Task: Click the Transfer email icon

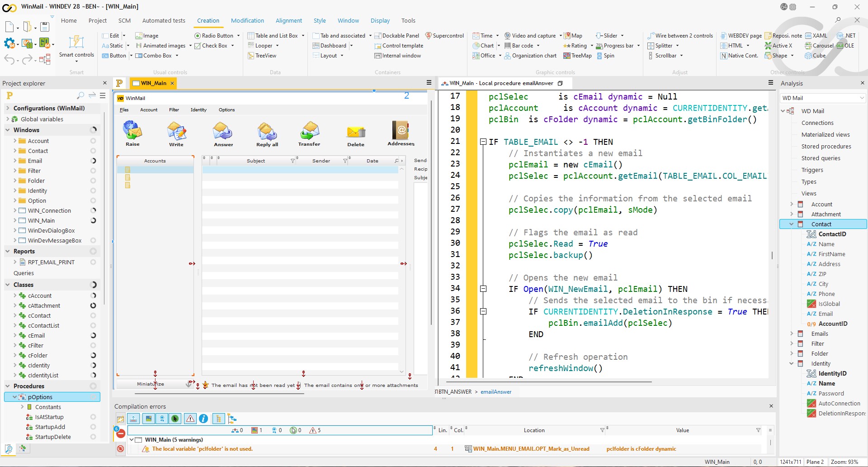Action: [x=309, y=131]
